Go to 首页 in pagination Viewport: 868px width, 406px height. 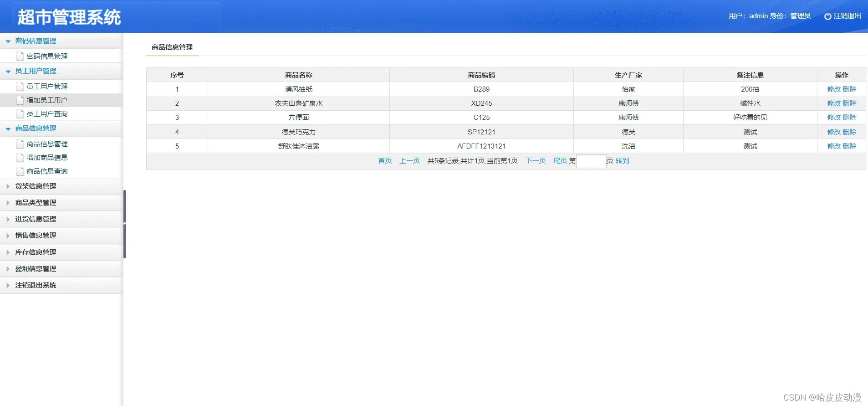tap(385, 160)
